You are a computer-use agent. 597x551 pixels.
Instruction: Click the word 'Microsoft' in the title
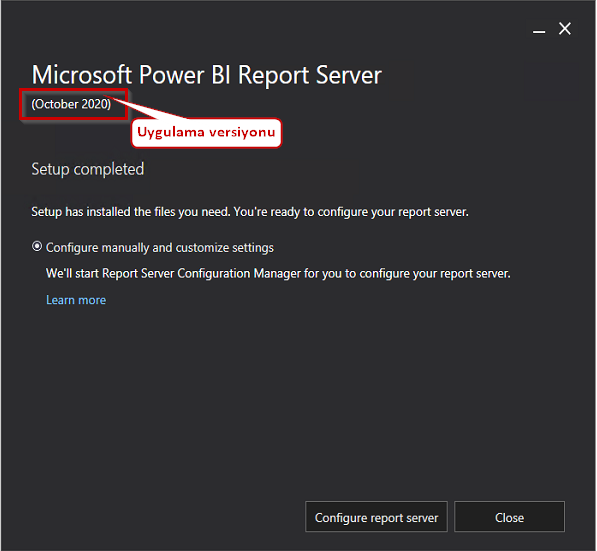(81, 75)
